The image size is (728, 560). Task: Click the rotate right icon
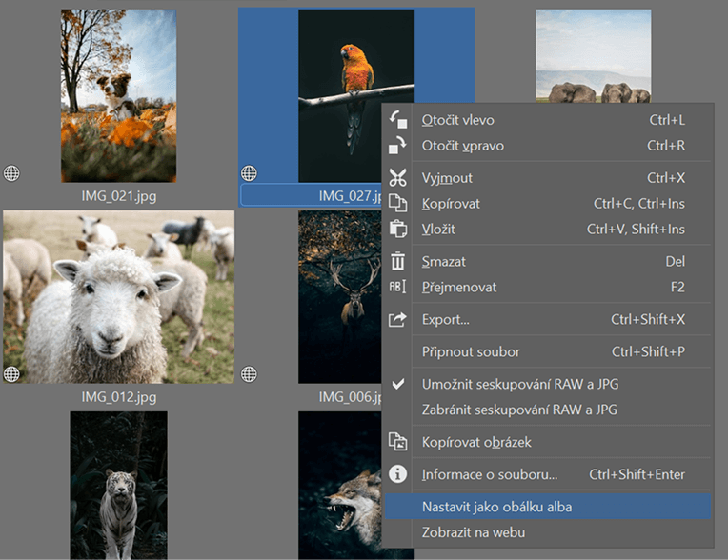pos(398,146)
